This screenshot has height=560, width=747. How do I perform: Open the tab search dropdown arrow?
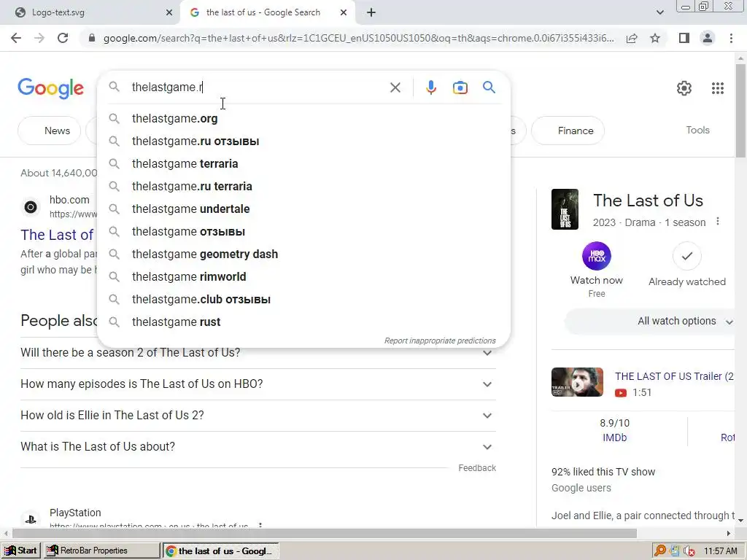click(659, 12)
